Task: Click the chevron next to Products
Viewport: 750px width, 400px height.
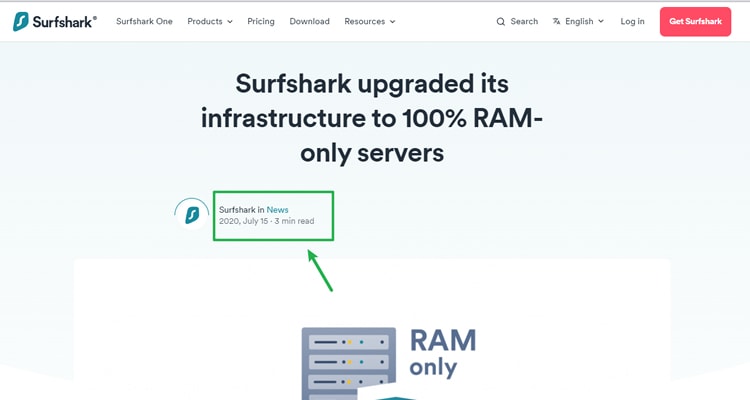Action: 230,22
